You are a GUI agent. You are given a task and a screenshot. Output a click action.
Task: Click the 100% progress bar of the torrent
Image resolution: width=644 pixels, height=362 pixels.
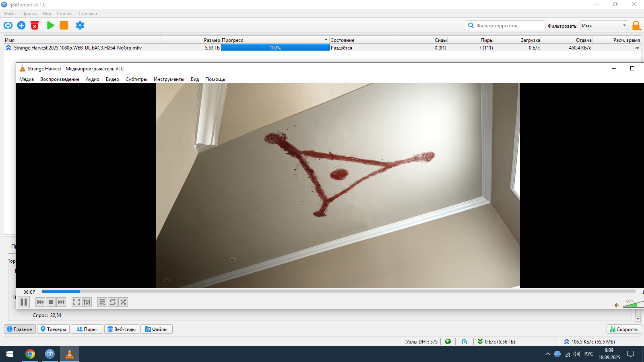pyautogui.click(x=275, y=47)
